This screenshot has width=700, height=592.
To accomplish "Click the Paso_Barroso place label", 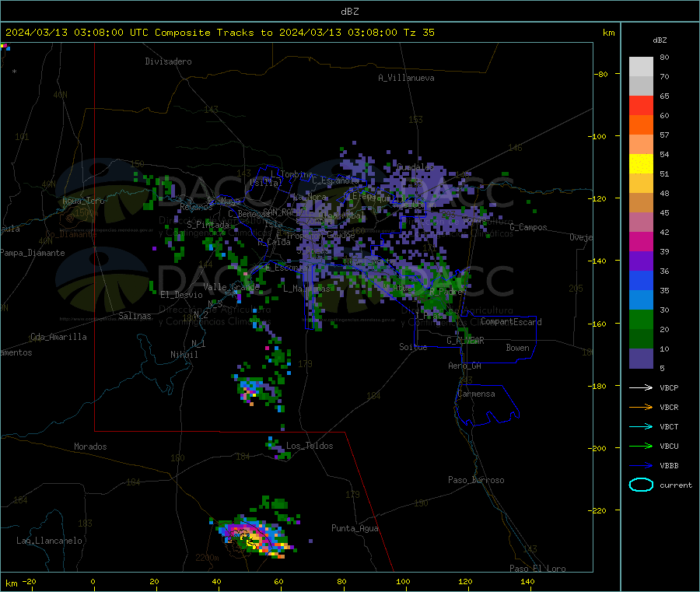I will (476, 480).
